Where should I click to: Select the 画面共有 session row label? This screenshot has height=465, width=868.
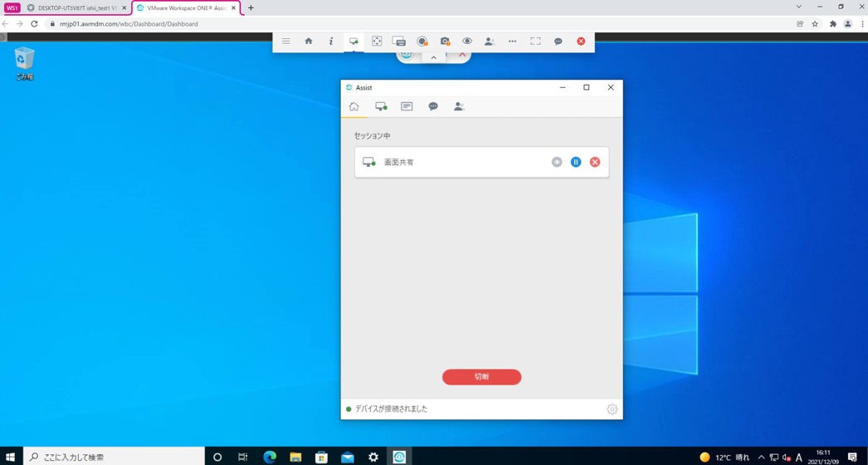[399, 163]
